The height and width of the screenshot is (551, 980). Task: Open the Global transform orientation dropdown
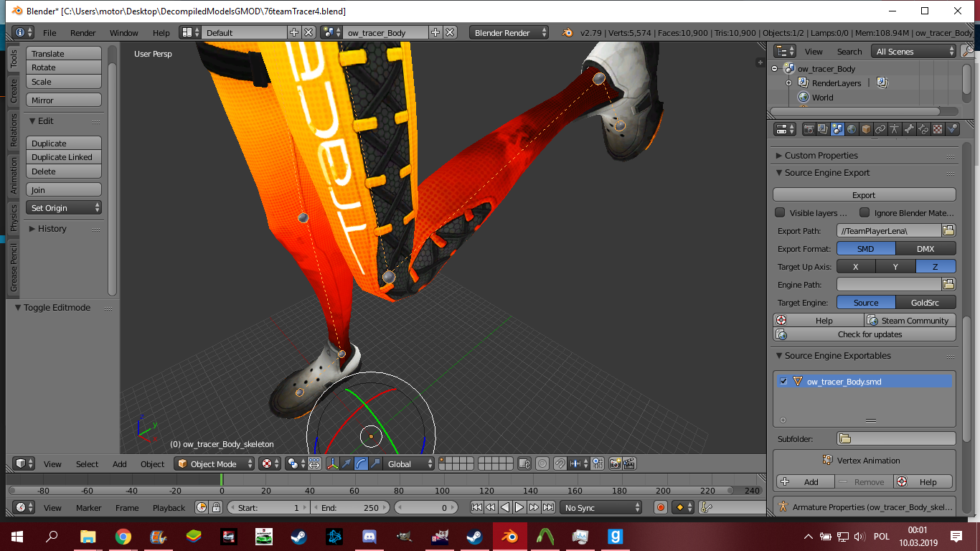409,464
